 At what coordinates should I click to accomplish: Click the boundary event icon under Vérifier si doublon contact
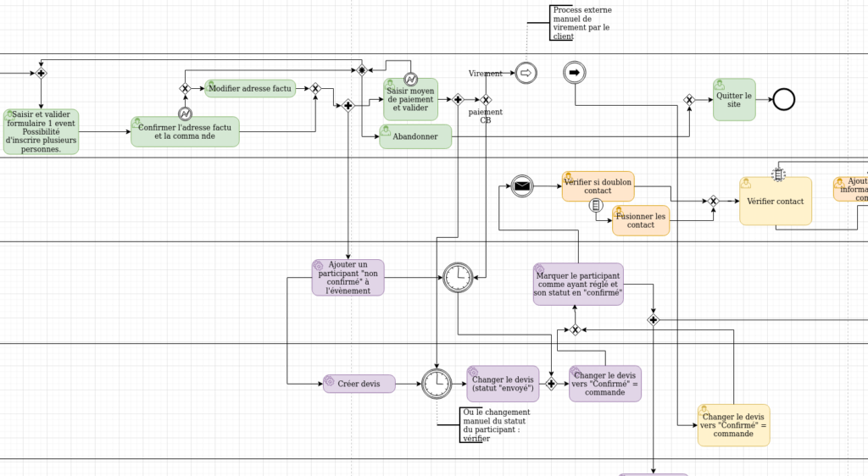596,206
